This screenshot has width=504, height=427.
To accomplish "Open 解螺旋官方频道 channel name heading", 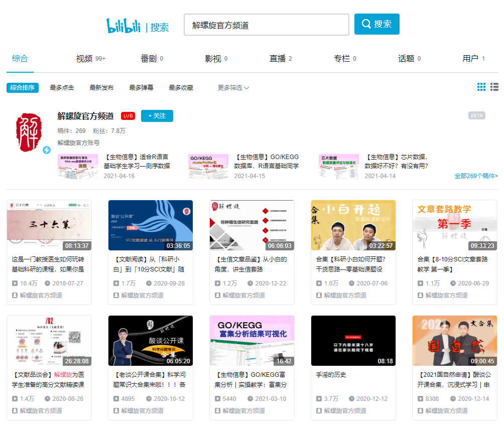I will click(85, 116).
